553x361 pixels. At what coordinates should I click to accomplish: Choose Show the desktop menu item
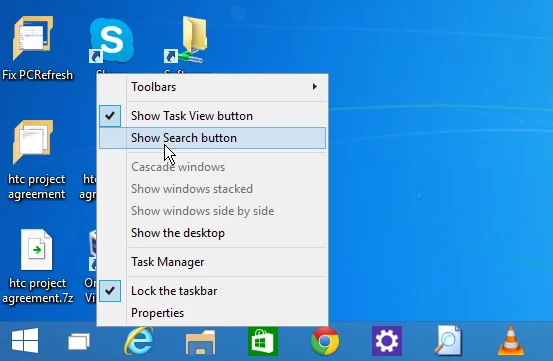[x=212, y=233]
